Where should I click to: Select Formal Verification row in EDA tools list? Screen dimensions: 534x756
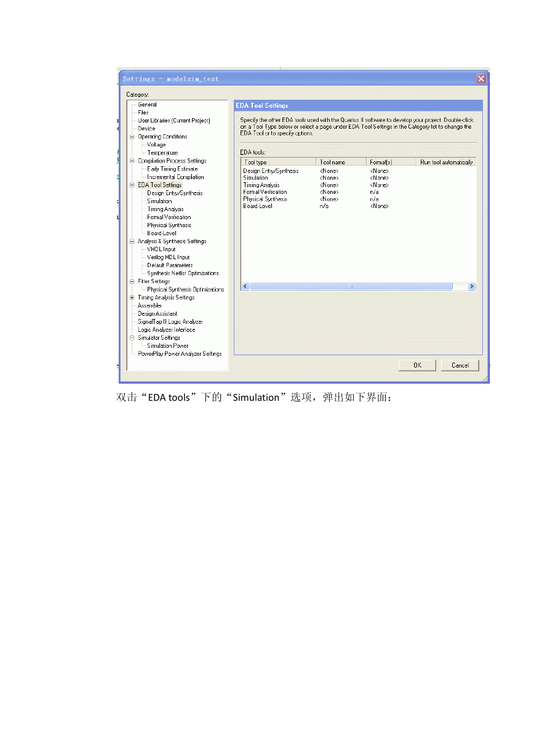[x=358, y=192]
